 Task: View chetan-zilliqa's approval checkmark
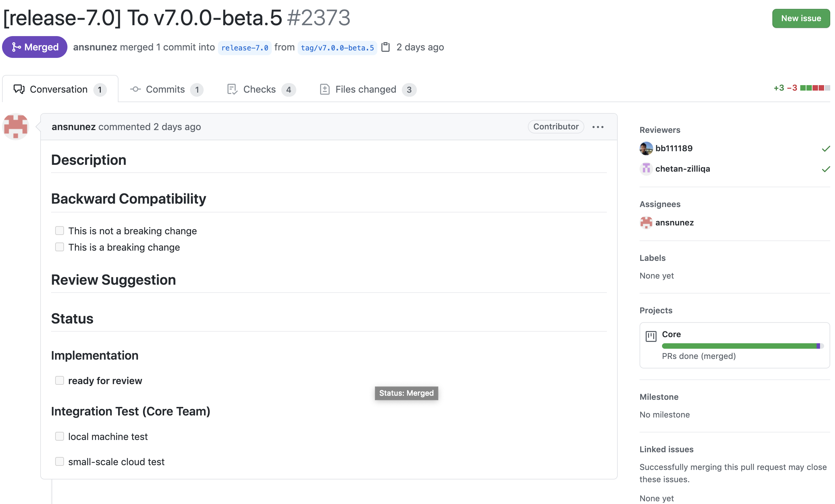[825, 169]
